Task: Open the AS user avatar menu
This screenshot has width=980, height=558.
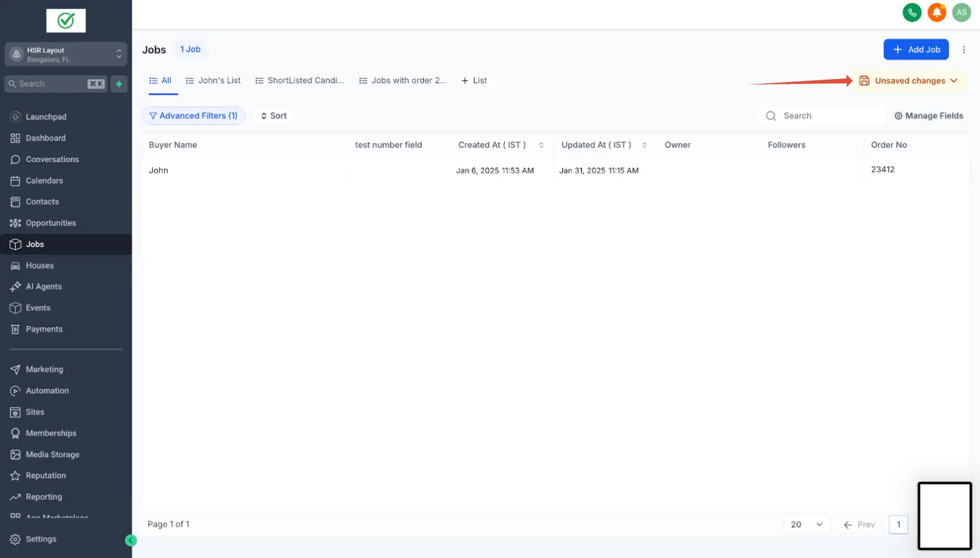Action: 961,12
